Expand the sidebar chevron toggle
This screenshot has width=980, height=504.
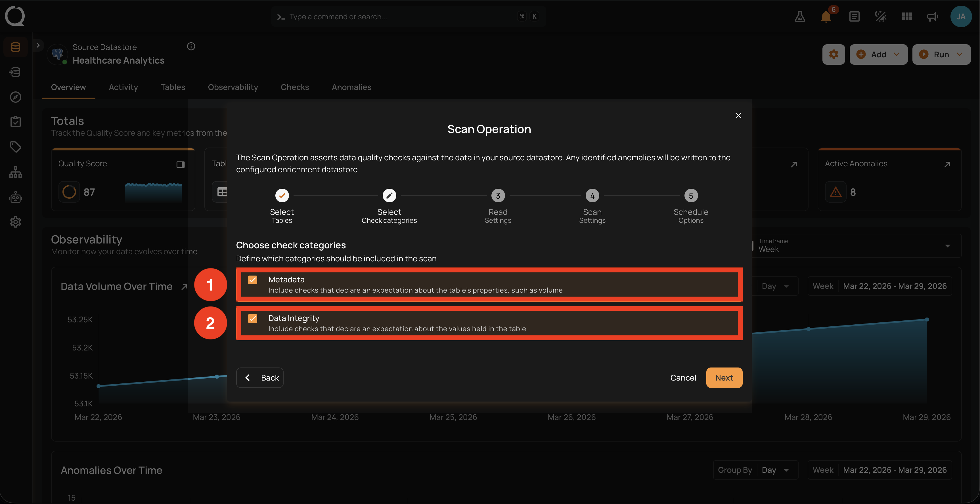click(x=38, y=45)
